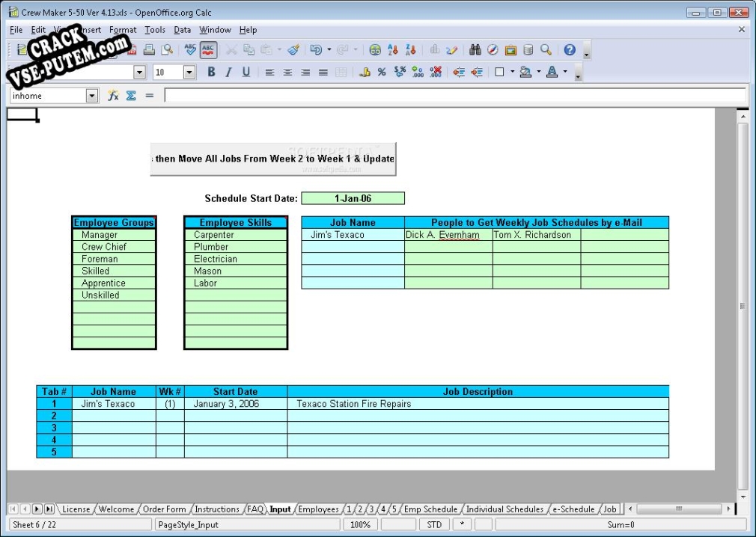Click the Decrease Indent icon
Screen dimensions: 756x537
tap(459, 72)
